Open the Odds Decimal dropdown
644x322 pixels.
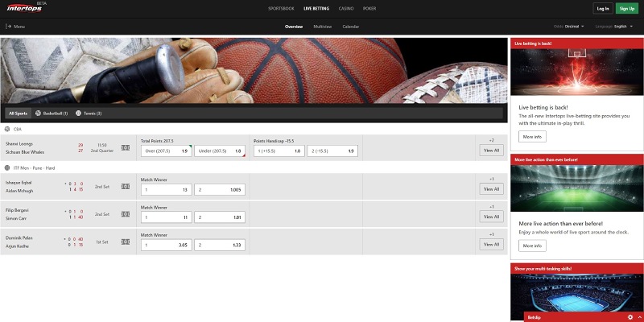click(572, 27)
